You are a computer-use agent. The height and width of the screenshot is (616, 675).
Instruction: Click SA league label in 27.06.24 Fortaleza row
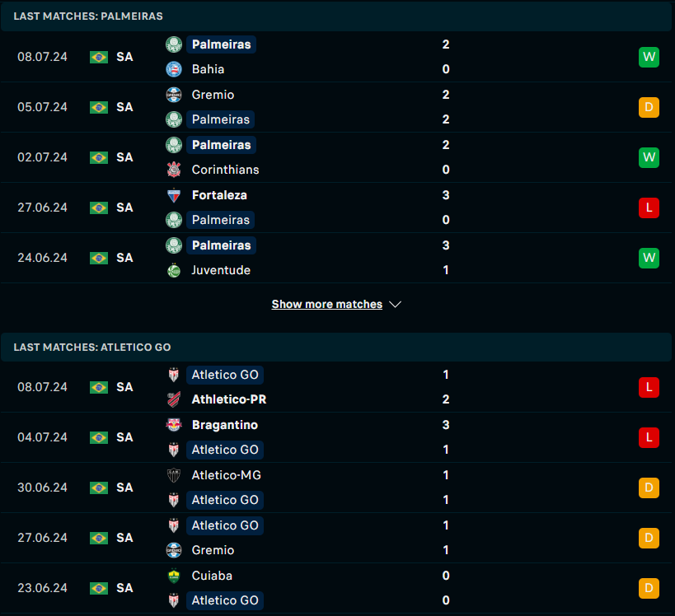point(124,208)
